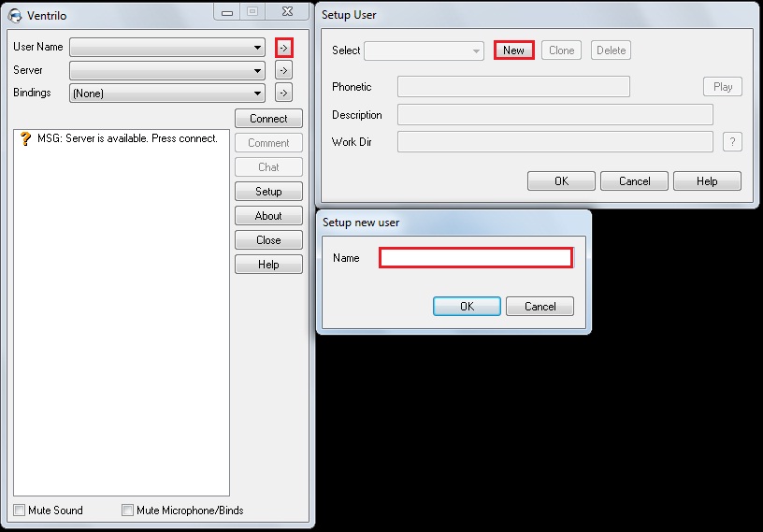Enable Mute Microphone/Binds checkbox
This screenshot has width=763, height=532.
tap(127, 510)
